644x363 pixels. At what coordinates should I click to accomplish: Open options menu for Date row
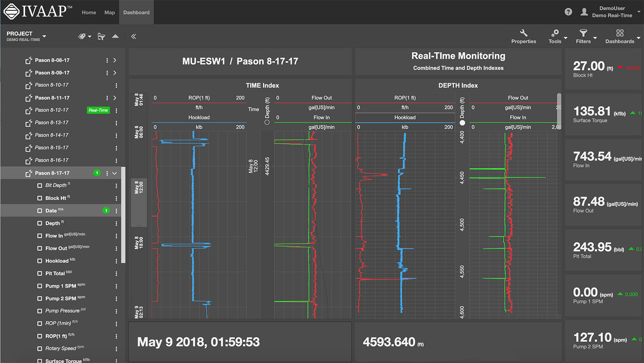(116, 211)
